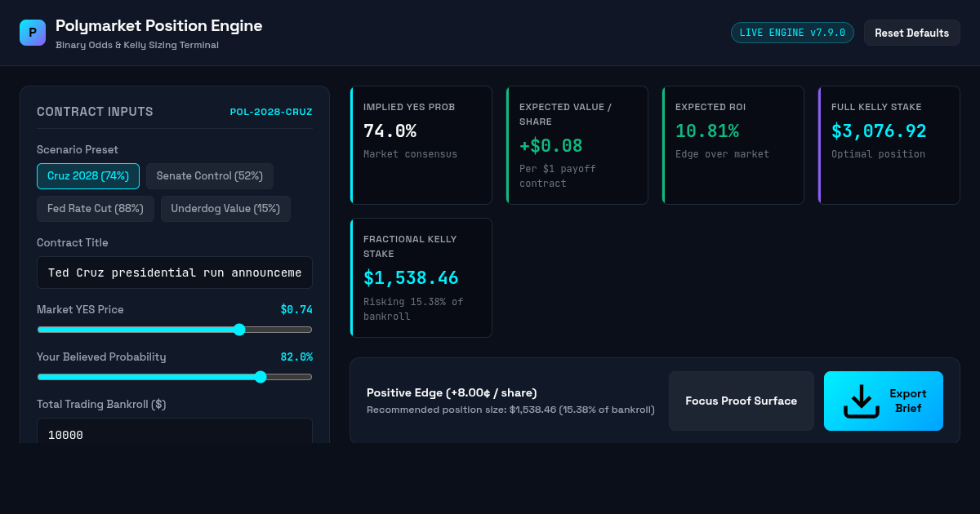Click the LIVE ENGINE v7.9.0 badge
Viewport: 980px width, 514px height.
point(792,33)
